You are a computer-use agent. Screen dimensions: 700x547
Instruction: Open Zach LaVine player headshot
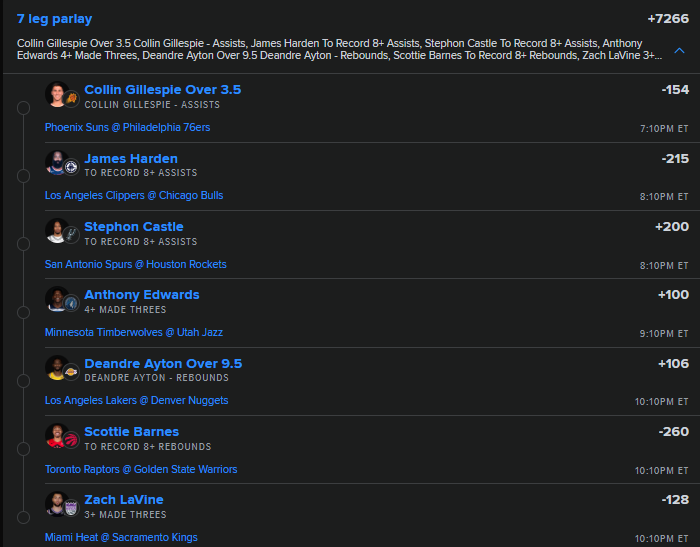[x=57, y=504]
